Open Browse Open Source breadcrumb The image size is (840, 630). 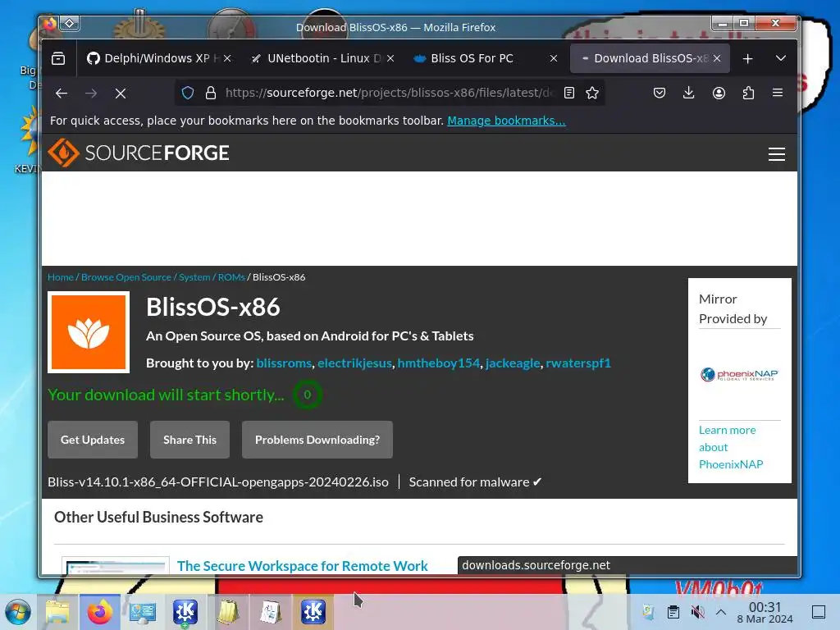pos(126,277)
